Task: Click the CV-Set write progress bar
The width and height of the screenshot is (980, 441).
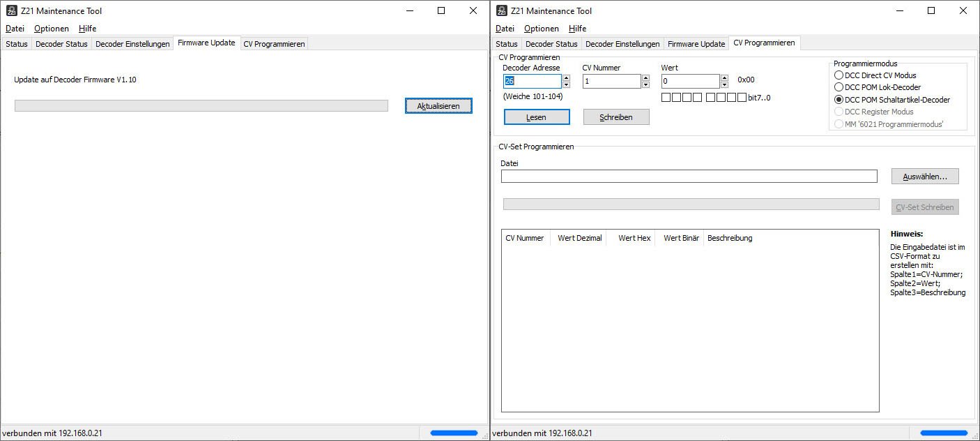Action: (x=691, y=204)
